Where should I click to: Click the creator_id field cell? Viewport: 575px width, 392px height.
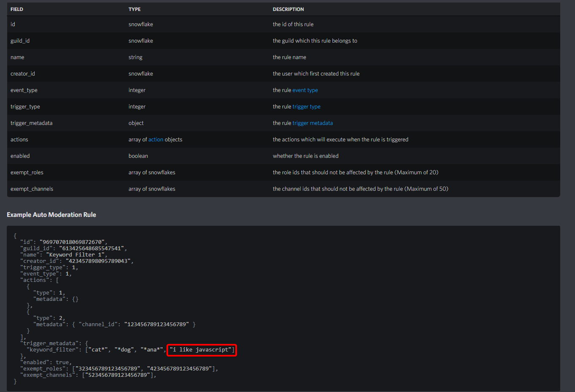[23, 74]
